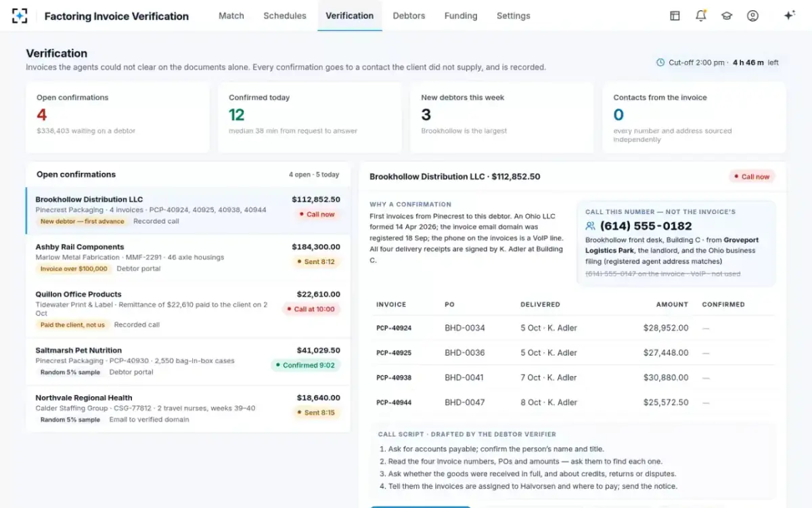Viewport: 812px width, 508px height.
Task: Open the user profile icon
Action: tap(752, 16)
